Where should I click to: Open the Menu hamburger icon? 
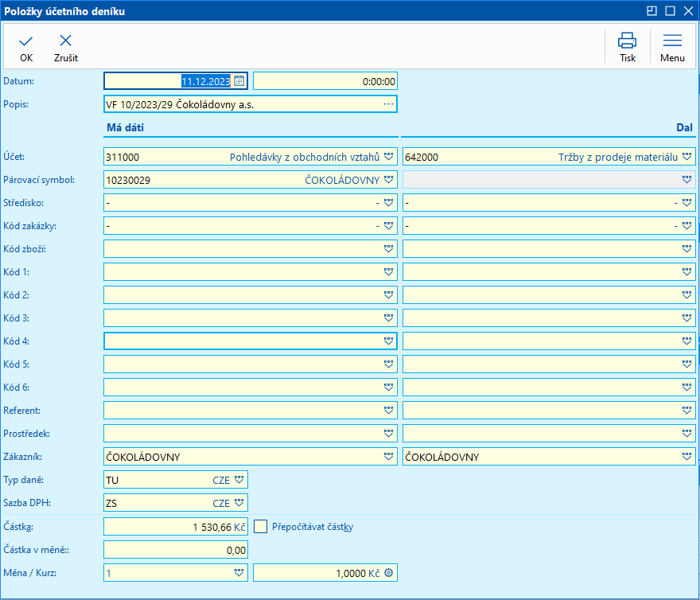tap(672, 41)
